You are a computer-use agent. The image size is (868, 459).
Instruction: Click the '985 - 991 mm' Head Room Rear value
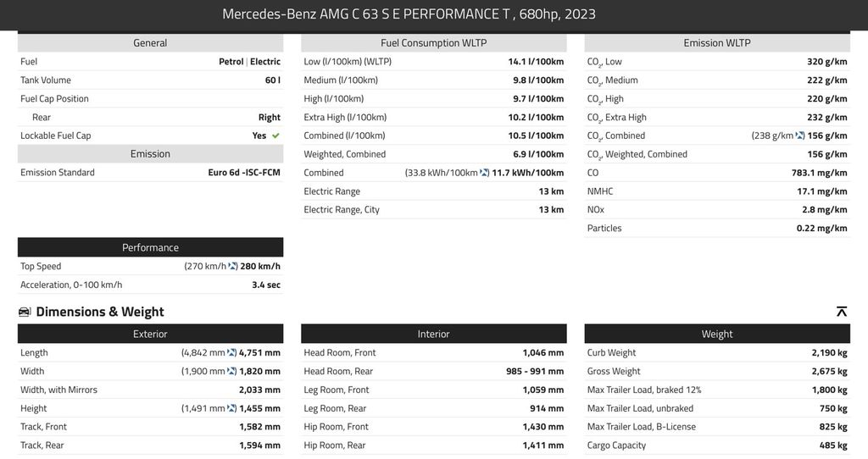coord(535,371)
